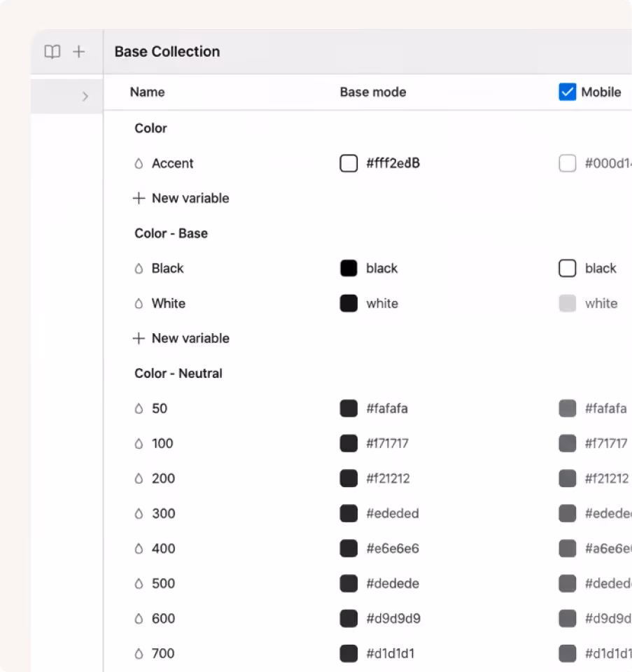
Task: Edit base mode value 'black'
Action: (x=381, y=268)
